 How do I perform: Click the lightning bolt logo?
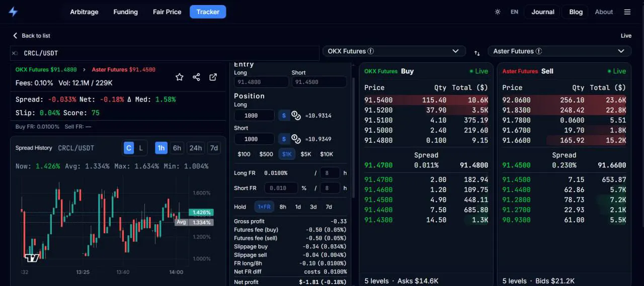tap(13, 12)
